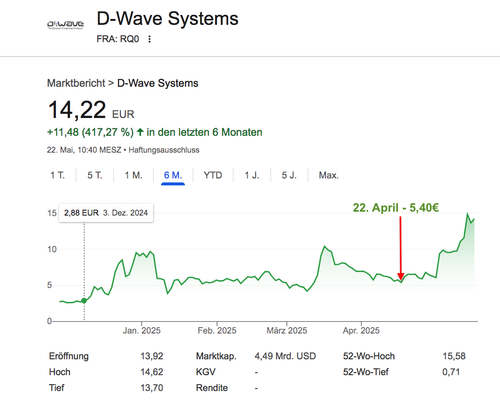Image resolution: width=500 pixels, height=400 pixels.
Task: Select the 6 M. chart range tab
Action: [x=173, y=175]
